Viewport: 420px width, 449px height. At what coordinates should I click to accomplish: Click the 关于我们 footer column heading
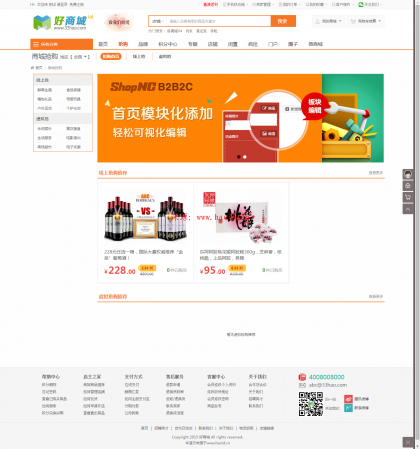257,377
